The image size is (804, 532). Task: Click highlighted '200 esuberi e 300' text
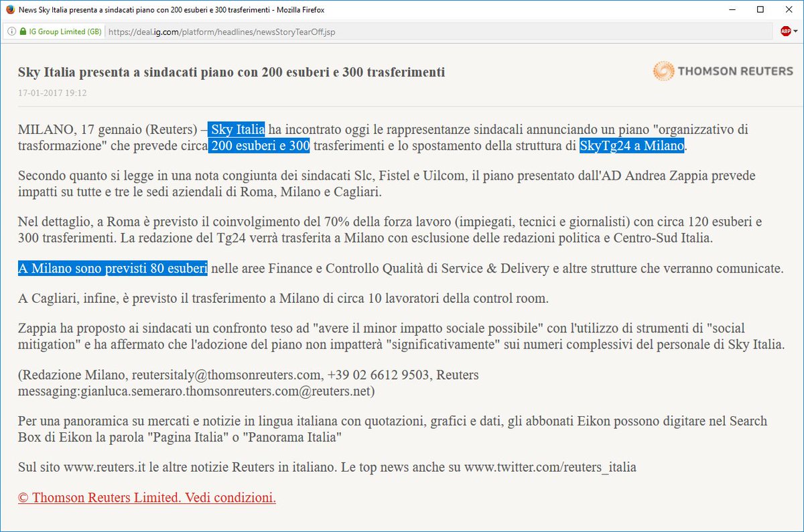[259, 145]
